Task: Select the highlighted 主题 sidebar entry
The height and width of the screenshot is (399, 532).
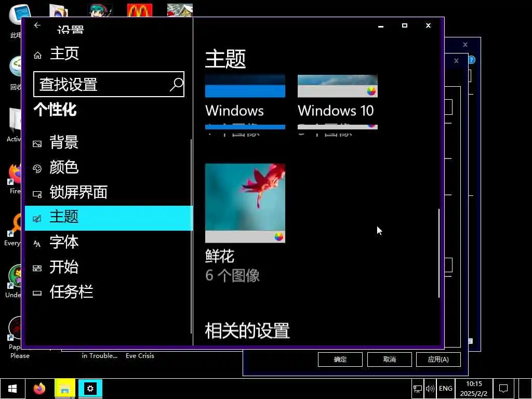Action: (x=109, y=218)
